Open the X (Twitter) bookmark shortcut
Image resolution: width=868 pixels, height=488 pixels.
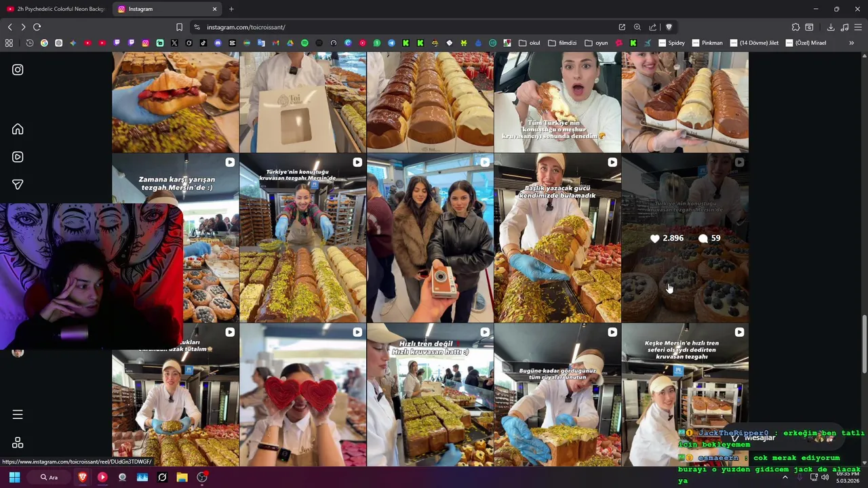click(174, 43)
